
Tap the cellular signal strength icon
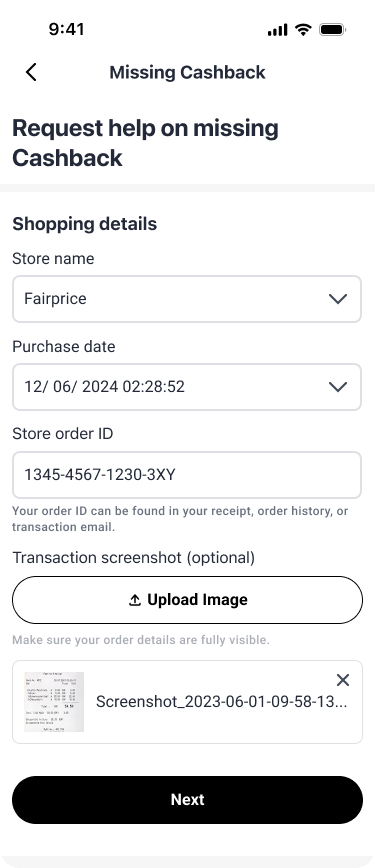(x=278, y=30)
